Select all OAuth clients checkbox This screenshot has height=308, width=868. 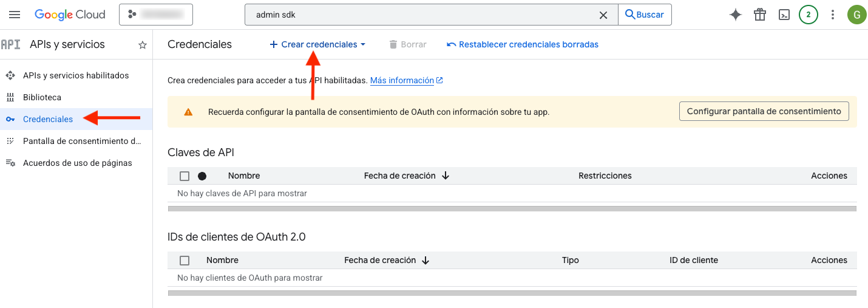tap(185, 261)
